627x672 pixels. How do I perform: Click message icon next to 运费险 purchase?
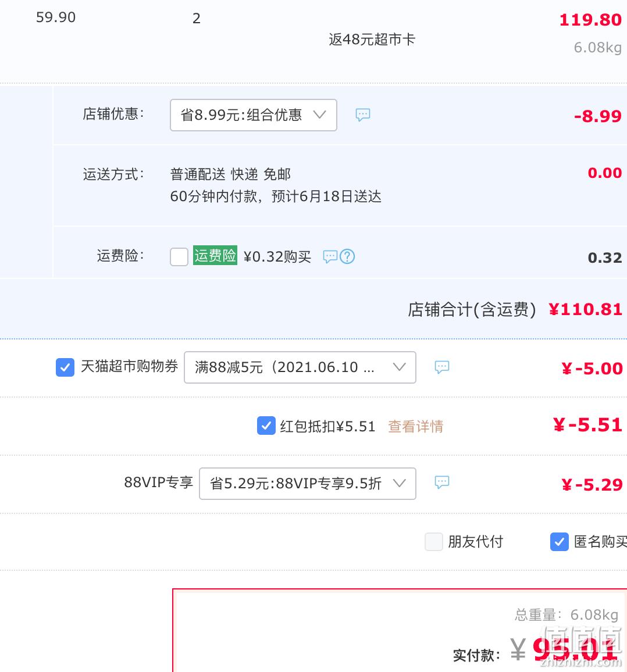330,257
